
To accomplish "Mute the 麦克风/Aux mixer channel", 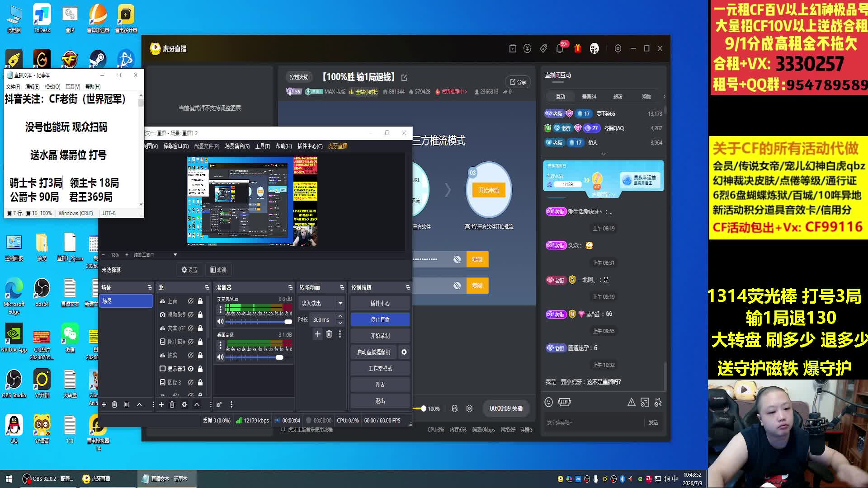I will [220, 322].
